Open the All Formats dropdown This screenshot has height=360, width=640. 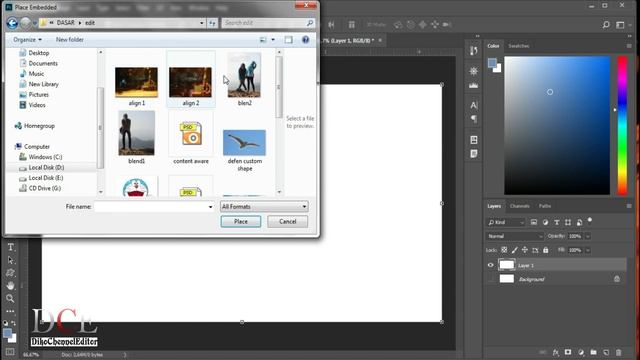(264, 207)
